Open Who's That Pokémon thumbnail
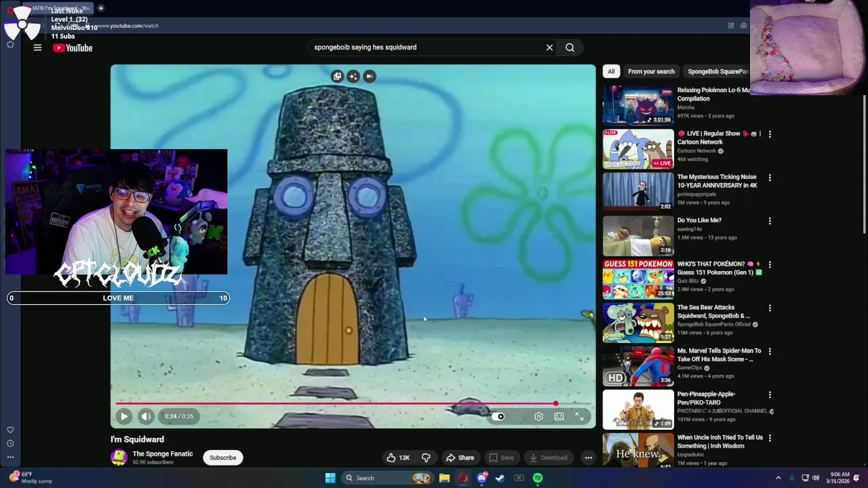Screen dimensions: 868x488 pos(638,279)
